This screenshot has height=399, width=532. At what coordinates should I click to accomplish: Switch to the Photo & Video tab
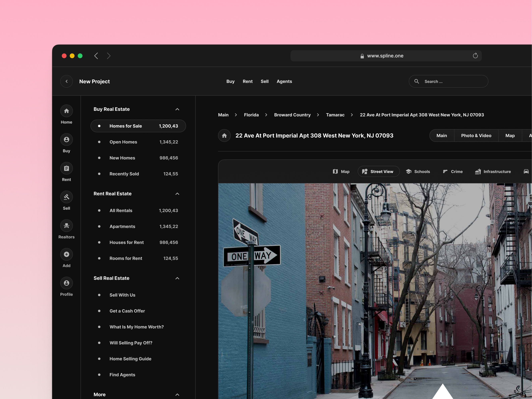point(476,135)
